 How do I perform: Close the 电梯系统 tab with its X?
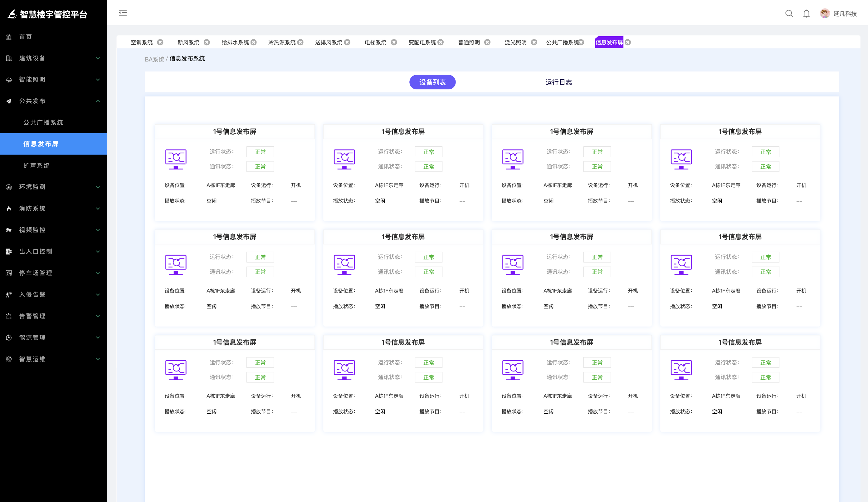click(394, 42)
